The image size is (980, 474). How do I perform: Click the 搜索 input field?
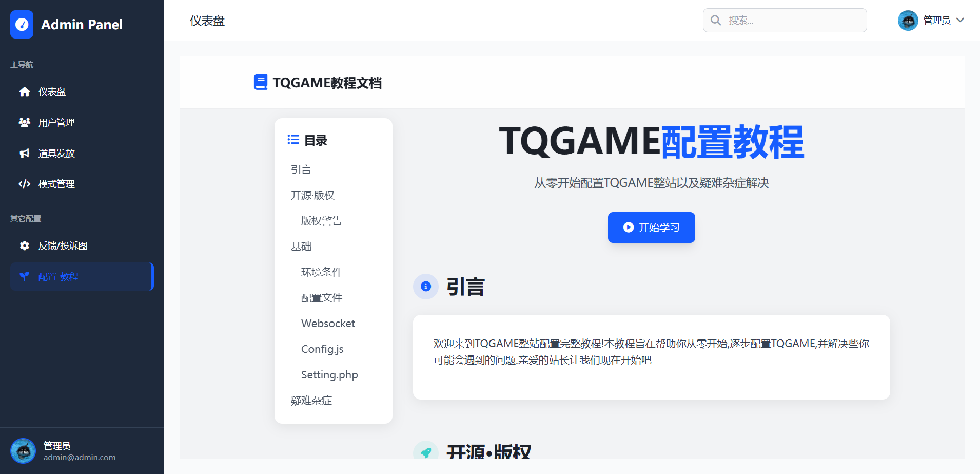pyautogui.click(x=785, y=21)
